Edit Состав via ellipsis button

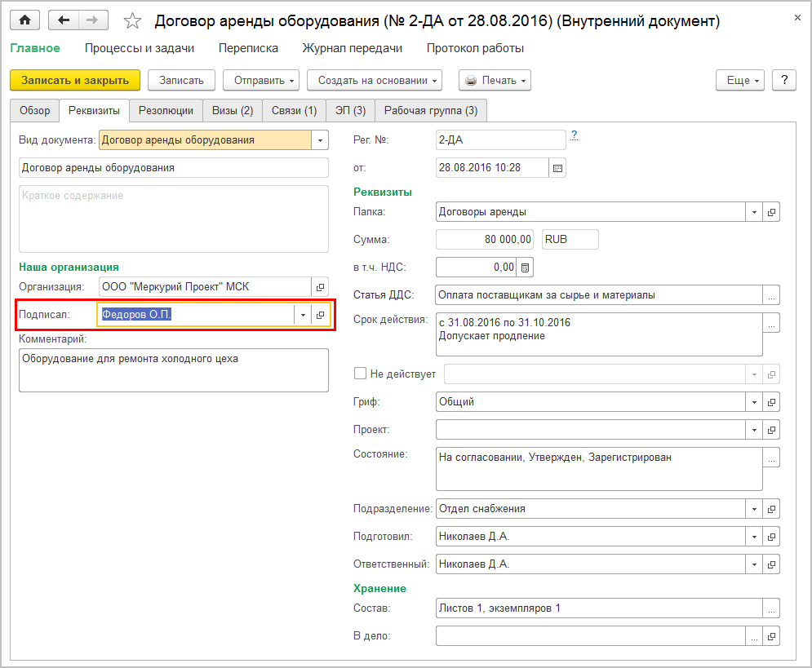click(771, 608)
